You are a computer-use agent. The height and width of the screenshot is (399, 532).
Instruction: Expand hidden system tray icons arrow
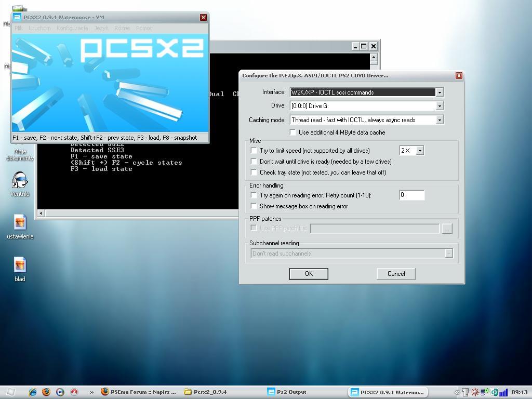457,392
